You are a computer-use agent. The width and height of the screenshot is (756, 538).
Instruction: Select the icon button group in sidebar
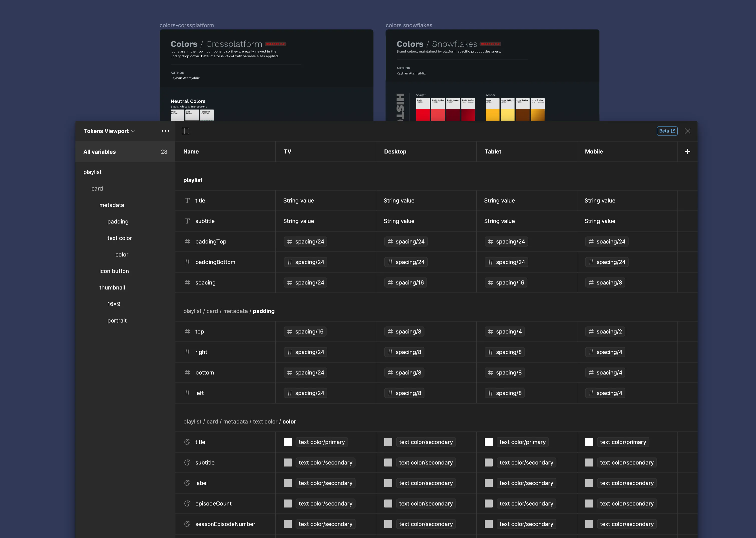[x=114, y=271]
